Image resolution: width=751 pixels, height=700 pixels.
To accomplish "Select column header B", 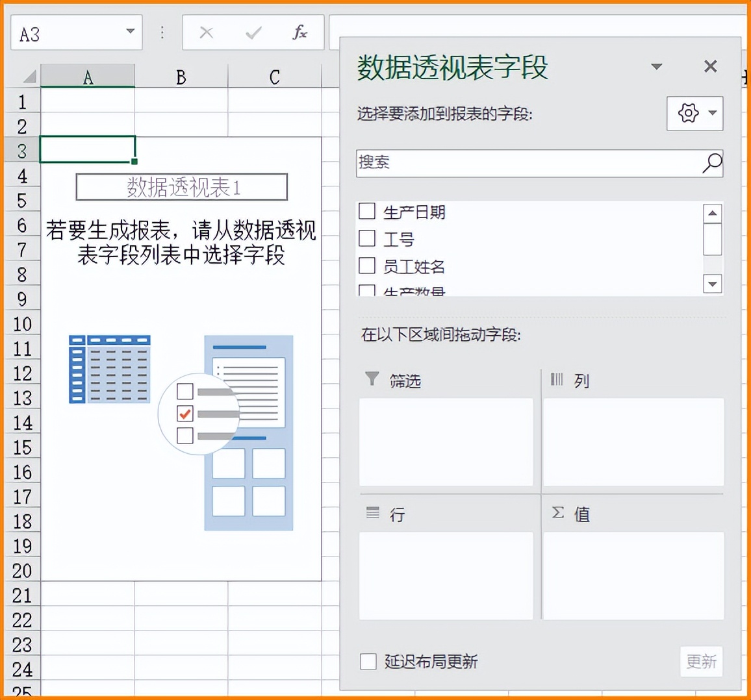I will [x=180, y=76].
